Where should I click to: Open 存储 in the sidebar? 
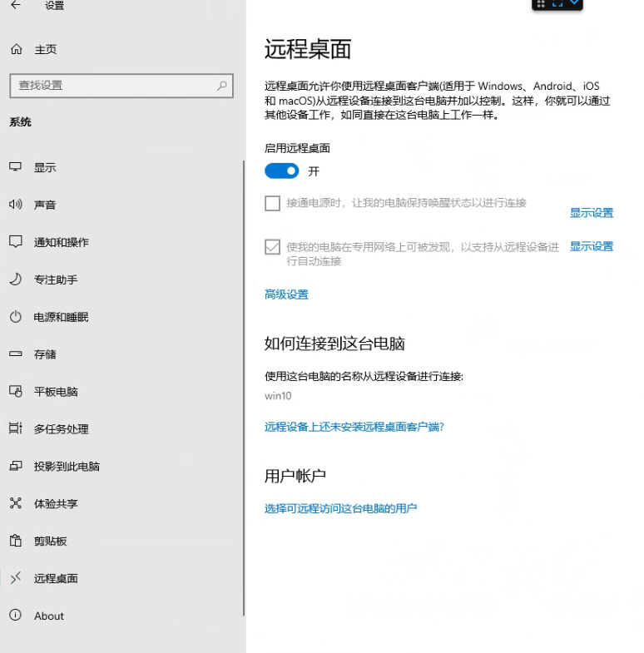click(x=45, y=354)
